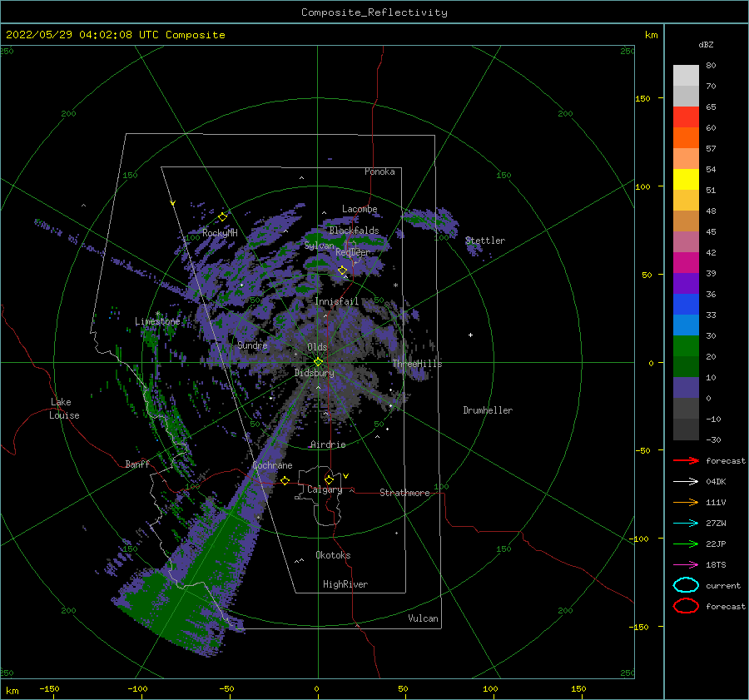
Task: Click the cyan current ellipse legend icon
Action: coord(686,585)
